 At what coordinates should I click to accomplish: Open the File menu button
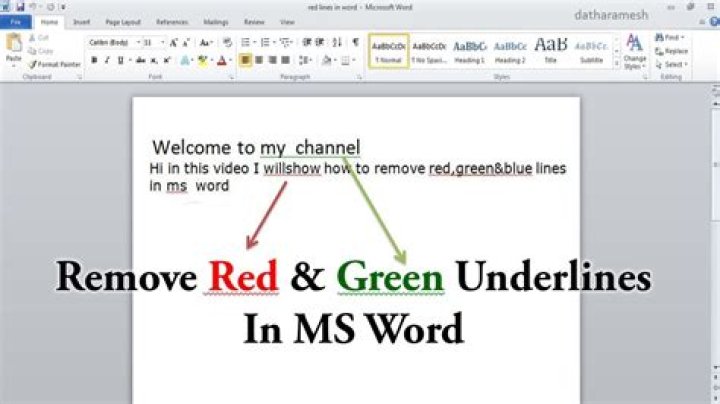click(x=16, y=21)
